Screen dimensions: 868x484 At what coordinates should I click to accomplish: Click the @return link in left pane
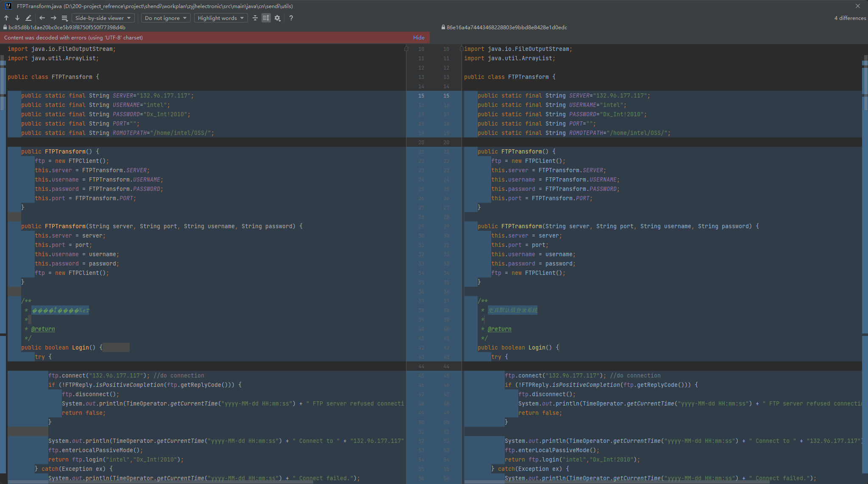click(43, 329)
